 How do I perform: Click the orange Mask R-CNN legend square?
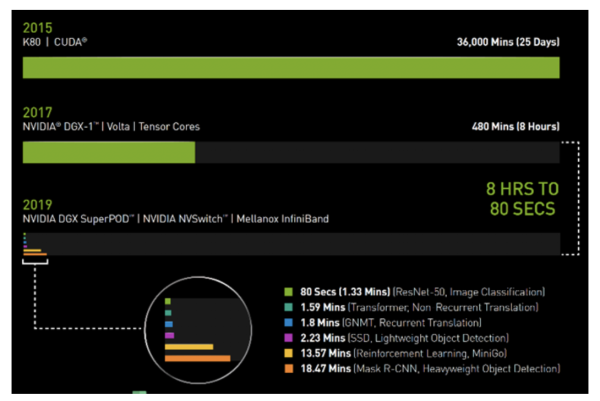[289, 370]
